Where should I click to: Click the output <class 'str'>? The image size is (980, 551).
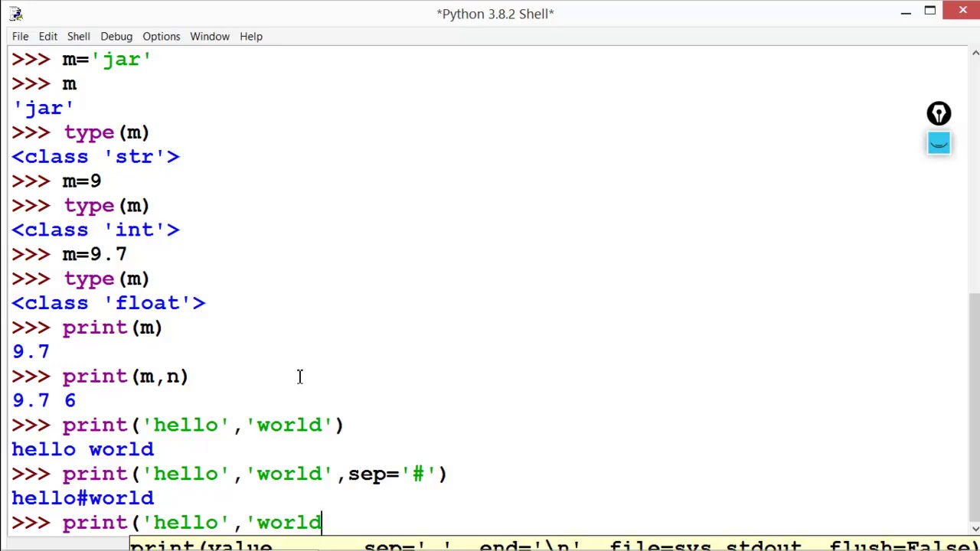coord(96,157)
